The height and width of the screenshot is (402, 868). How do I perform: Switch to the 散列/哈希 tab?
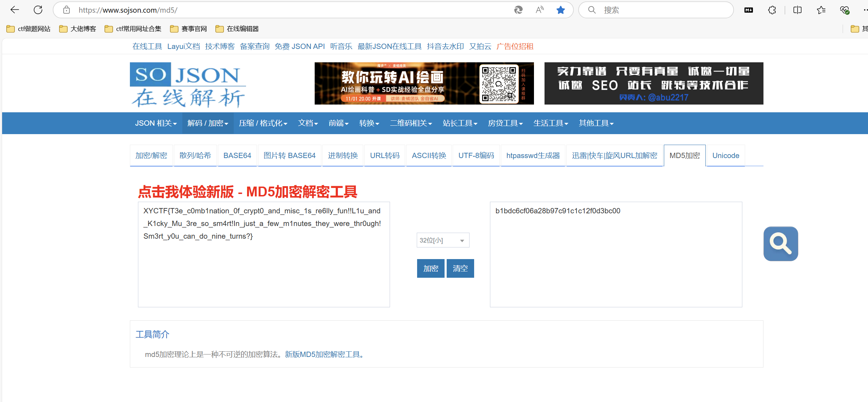(x=195, y=155)
